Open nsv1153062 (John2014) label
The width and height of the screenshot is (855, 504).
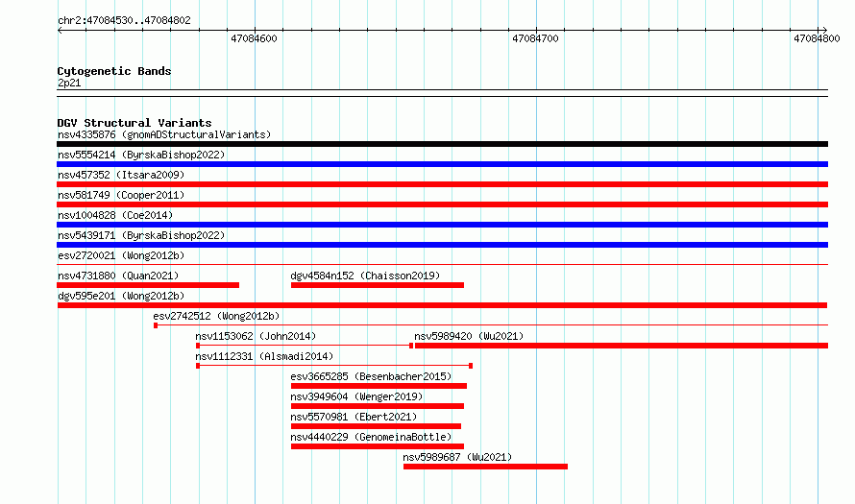(x=256, y=336)
